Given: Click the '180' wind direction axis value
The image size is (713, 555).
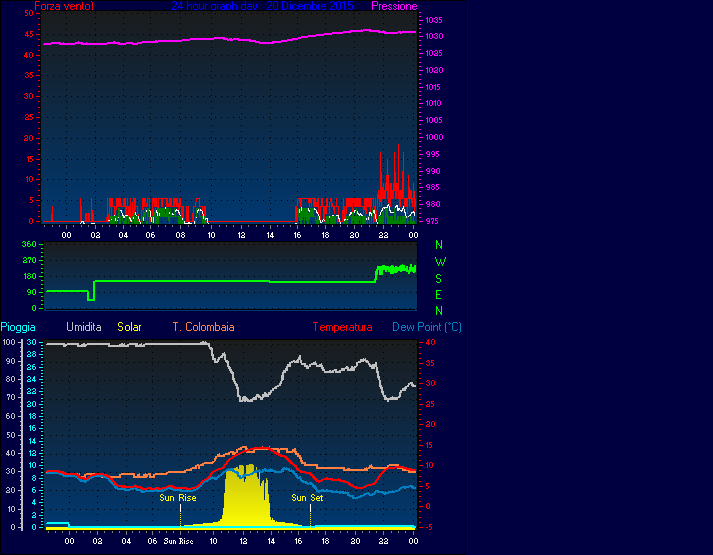Looking at the screenshot, I should [29, 276].
